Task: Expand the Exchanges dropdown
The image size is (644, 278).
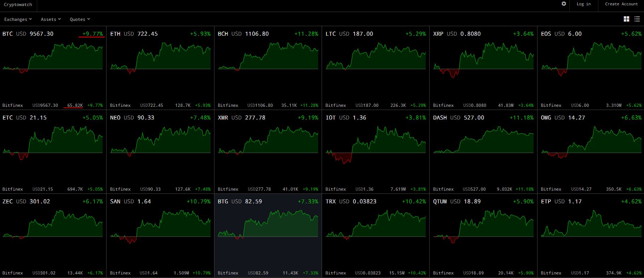Action: pyautogui.click(x=18, y=19)
